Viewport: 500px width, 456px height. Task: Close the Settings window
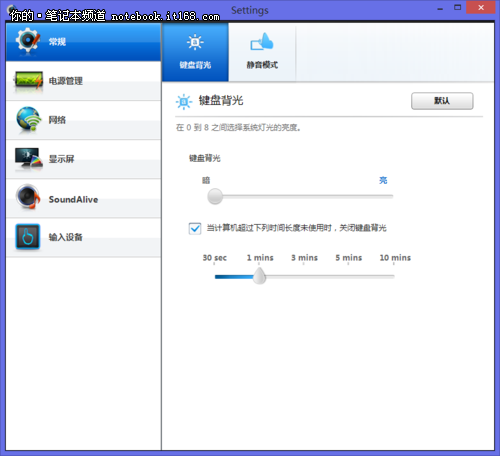click(x=481, y=7)
